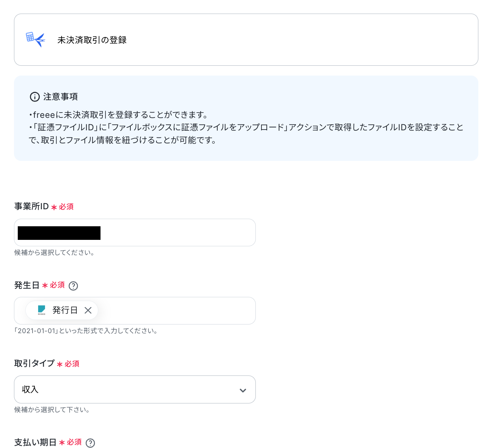Screen dimensions: 498x448
Task: Click the 未決済取引の登録 title text
Action: [92, 40]
